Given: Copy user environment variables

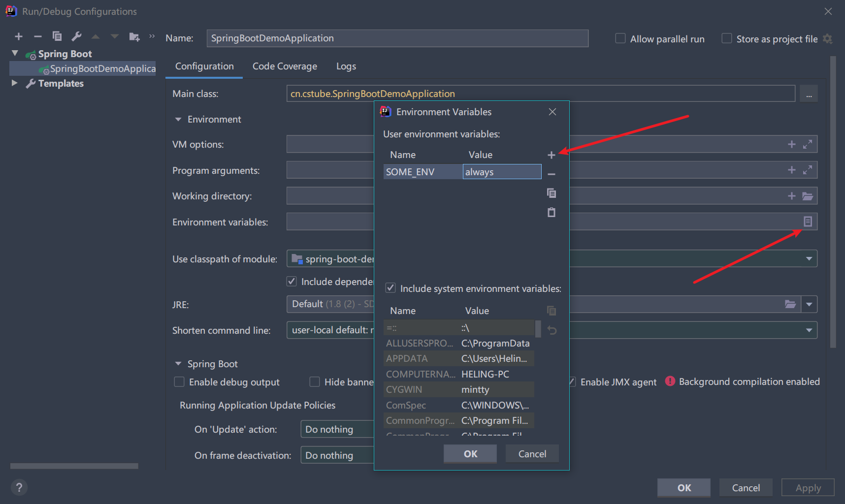Looking at the screenshot, I should [x=552, y=193].
